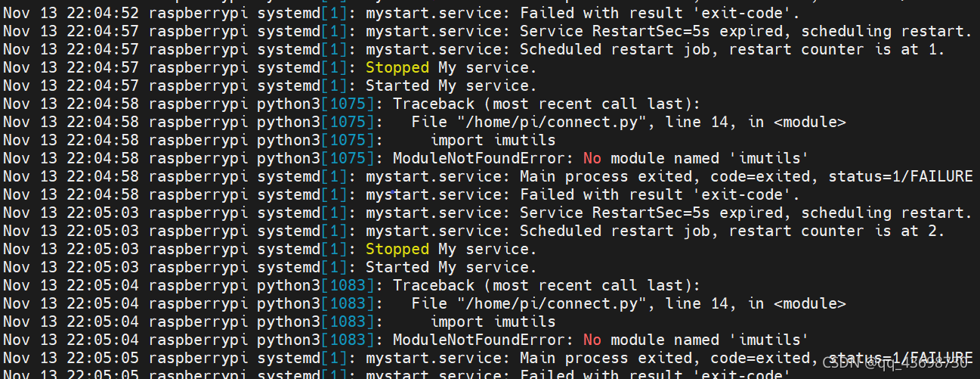Click the "Nov 13 22:04:52" timestamp

(x=71, y=13)
